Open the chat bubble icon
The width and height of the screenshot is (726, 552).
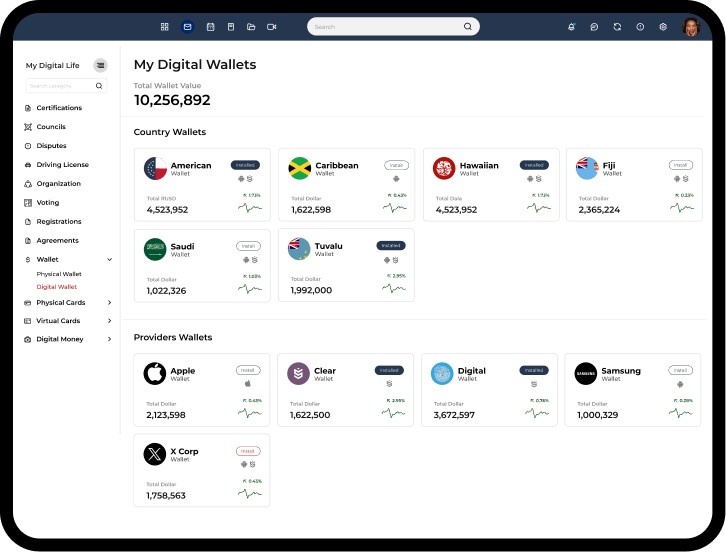coord(594,27)
